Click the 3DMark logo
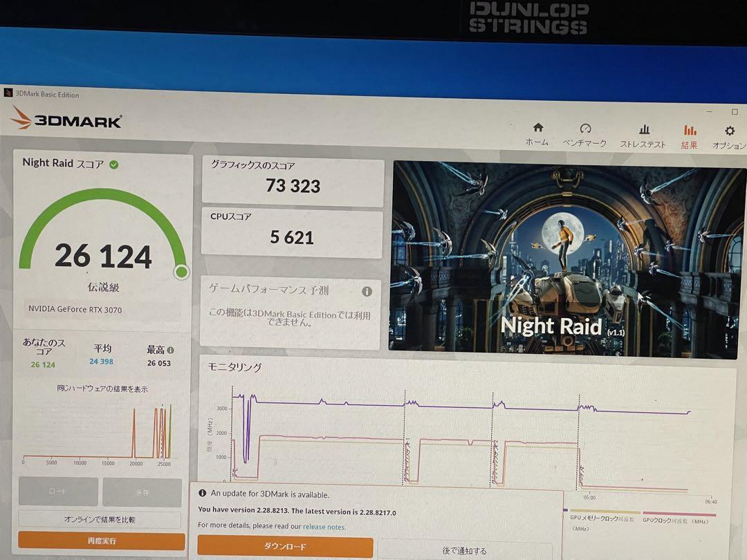747x560 pixels. [66, 119]
